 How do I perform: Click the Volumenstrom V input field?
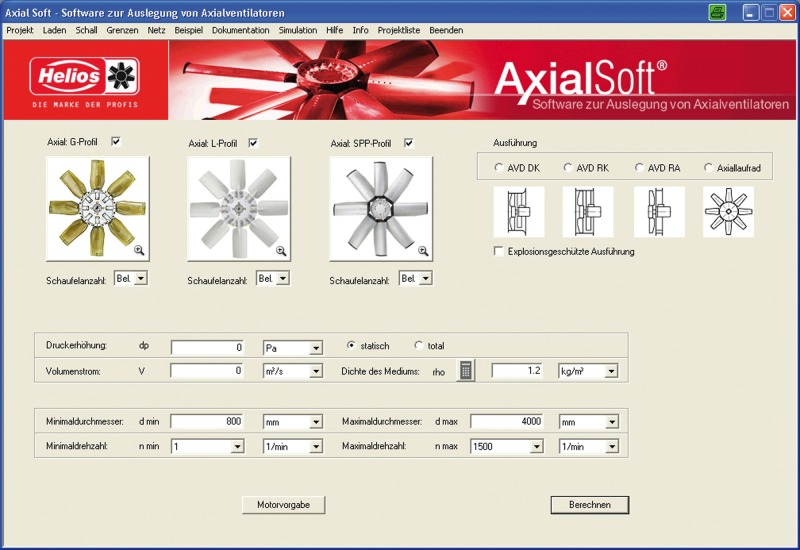[207, 371]
